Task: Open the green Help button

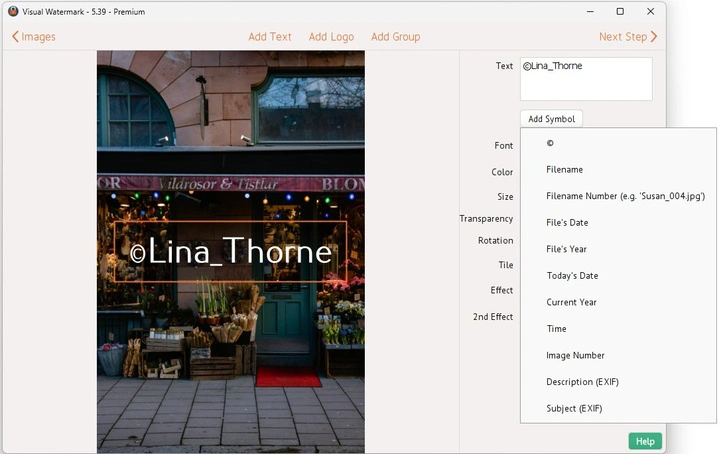Action: 645,441
